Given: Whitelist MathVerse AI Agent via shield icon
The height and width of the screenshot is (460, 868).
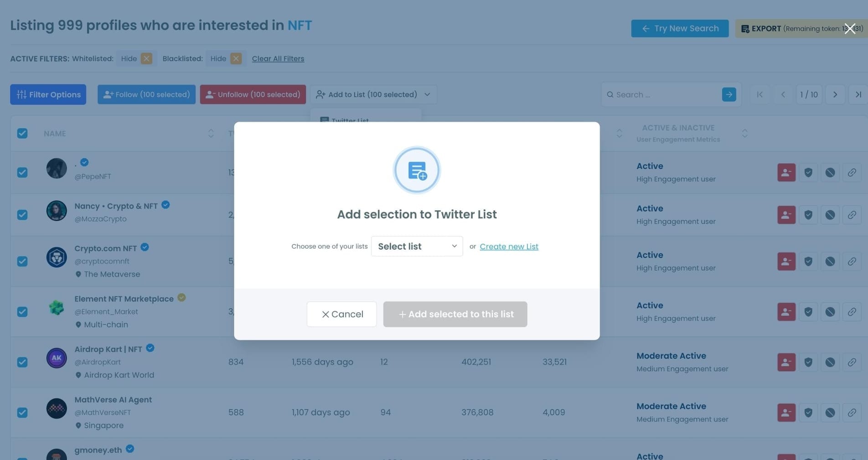Looking at the screenshot, I should coord(808,412).
